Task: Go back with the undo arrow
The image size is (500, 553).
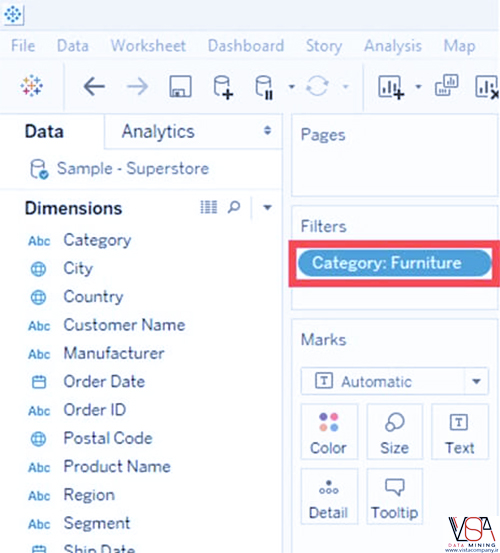Action: [94, 86]
